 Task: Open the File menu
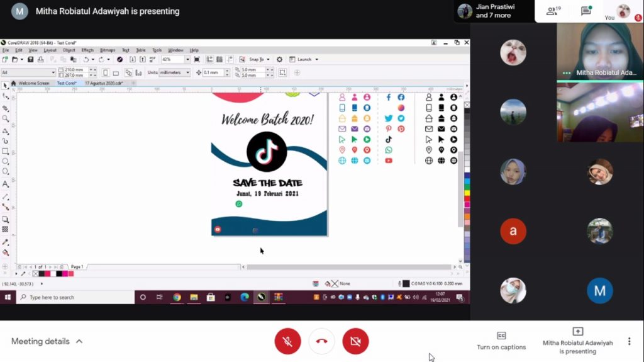pyautogui.click(x=6, y=50)
